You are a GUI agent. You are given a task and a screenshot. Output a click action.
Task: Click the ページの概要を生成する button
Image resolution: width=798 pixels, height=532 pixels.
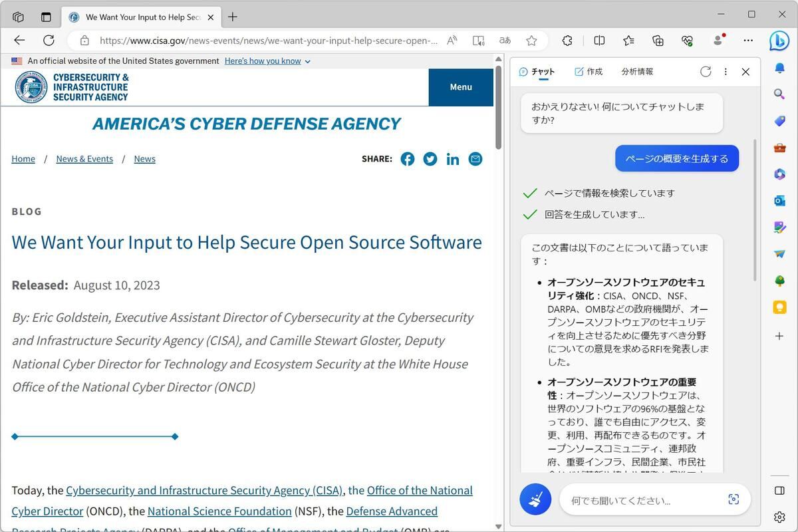pos(677,158)
